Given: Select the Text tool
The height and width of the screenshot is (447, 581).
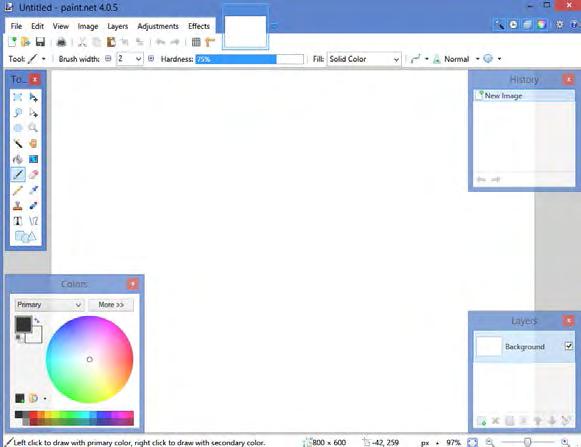Looking at the screenshot, I should 17,221.
